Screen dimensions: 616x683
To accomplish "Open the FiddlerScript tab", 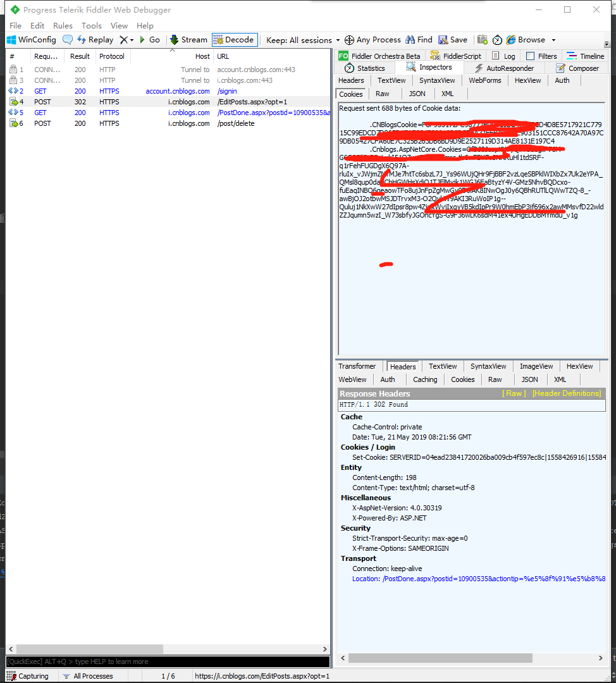I will point(456,56).
